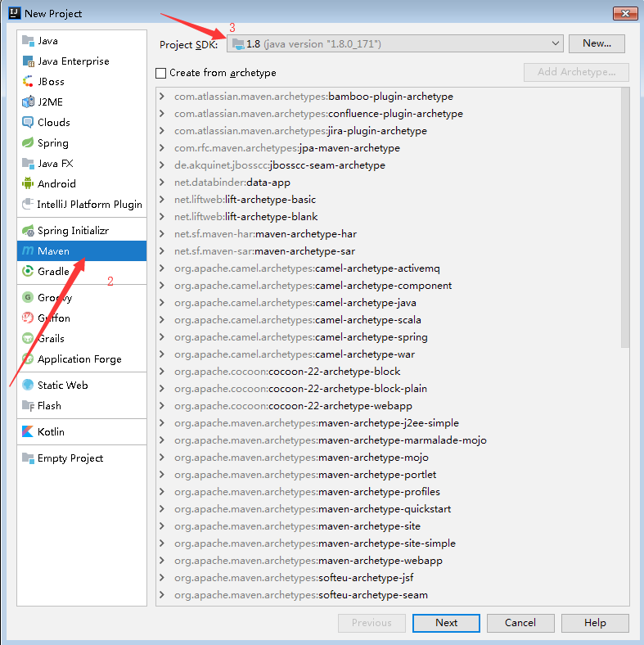Click the Android robot icon
Screen dimensions: 644x645
tap(28, 183)
